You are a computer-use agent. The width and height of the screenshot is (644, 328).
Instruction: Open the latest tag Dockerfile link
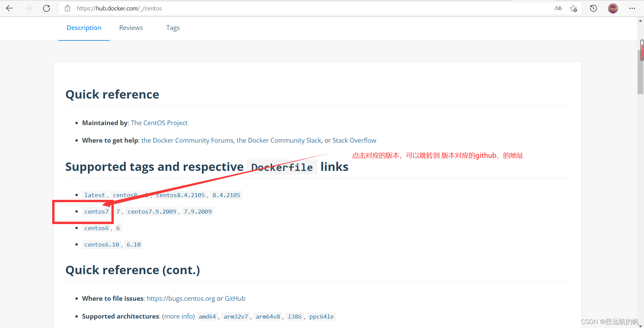[95, 195]
